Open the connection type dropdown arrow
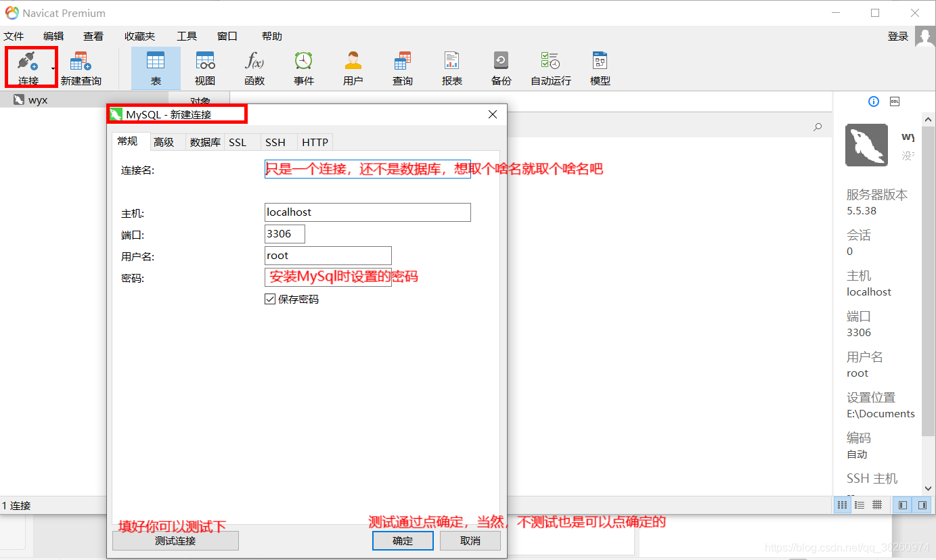The height and width of the screenshot is (560, 936). tap(53, 68)
